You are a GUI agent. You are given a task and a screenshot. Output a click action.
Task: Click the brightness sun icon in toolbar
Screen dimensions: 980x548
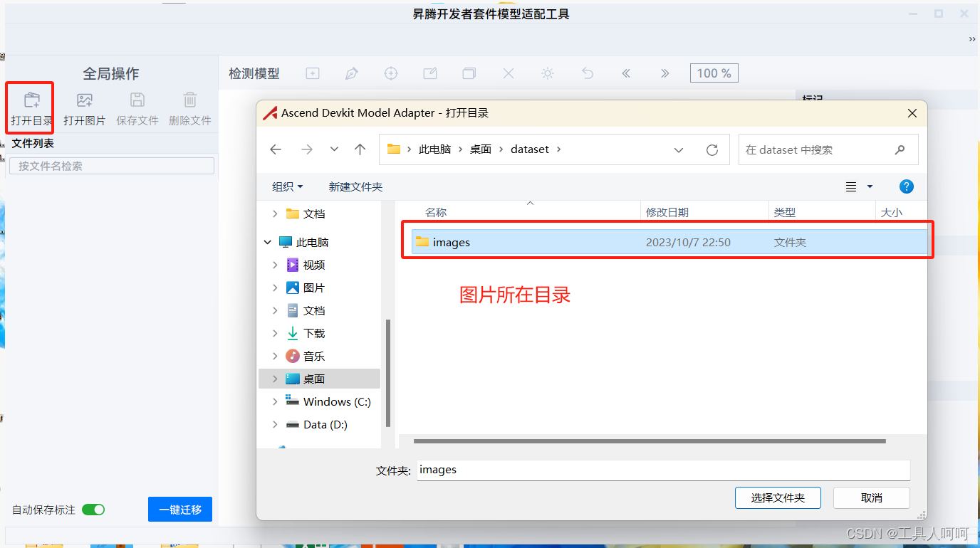548,73
